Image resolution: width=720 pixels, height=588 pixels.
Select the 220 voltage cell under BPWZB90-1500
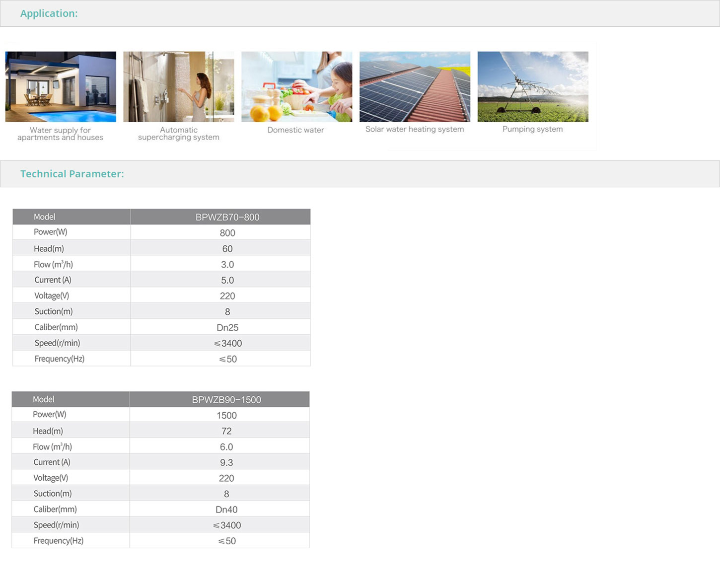coord(219,478)
